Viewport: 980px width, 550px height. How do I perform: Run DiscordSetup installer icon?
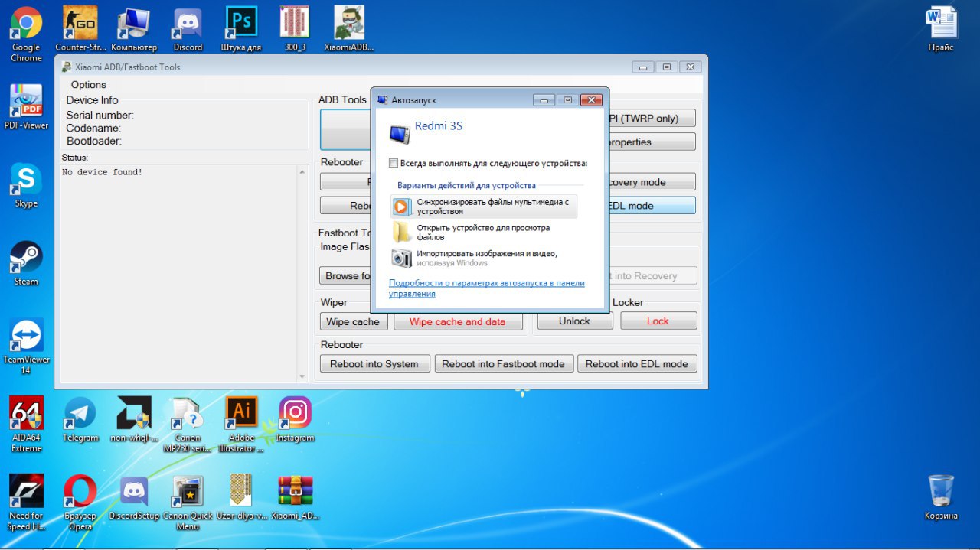(x=134, y=497)
